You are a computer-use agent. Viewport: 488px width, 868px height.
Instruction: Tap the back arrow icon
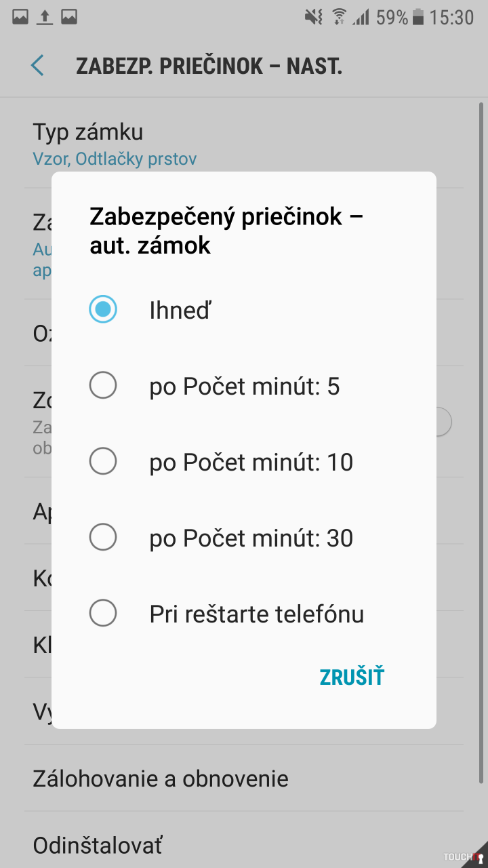coord(37,66)
